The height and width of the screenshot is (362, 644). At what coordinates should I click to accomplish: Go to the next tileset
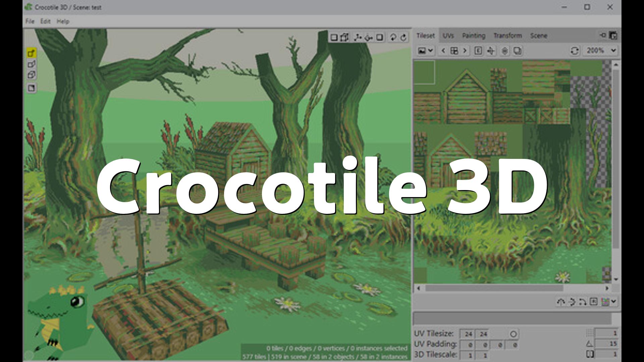(x=465, y=51)
